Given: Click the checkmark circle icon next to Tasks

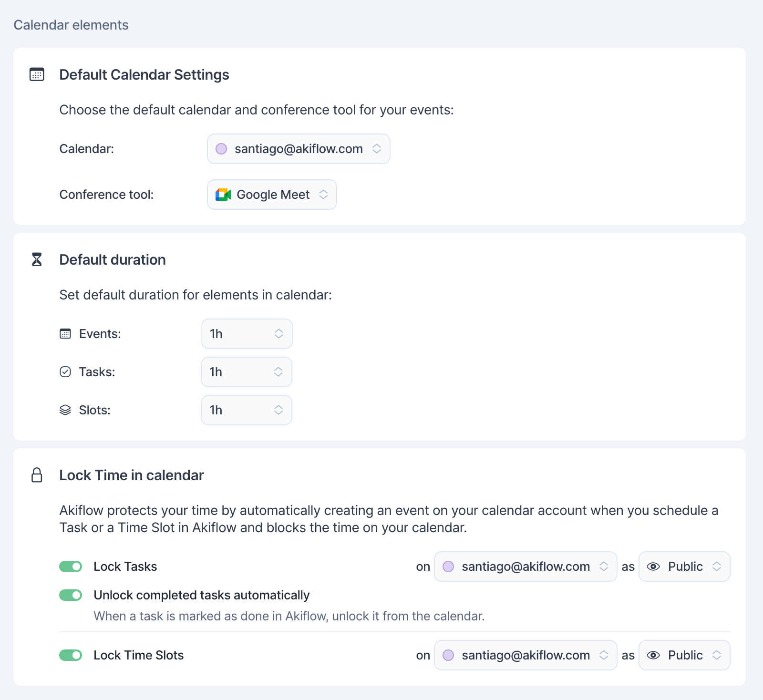Looking at the screenshot, I should (65, 372).
